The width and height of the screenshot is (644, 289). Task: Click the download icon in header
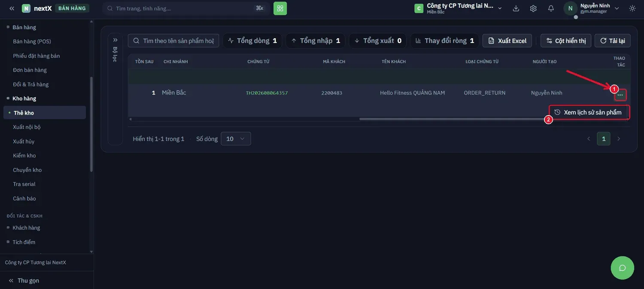tap(516, 8)
